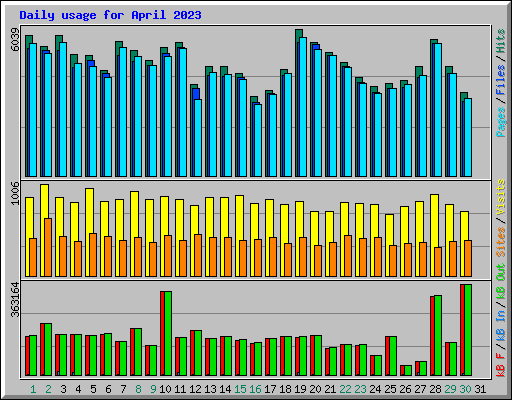Click day label 29 on the x-axis
Viewport: 512px width, 400px height.
click(450, 389)
